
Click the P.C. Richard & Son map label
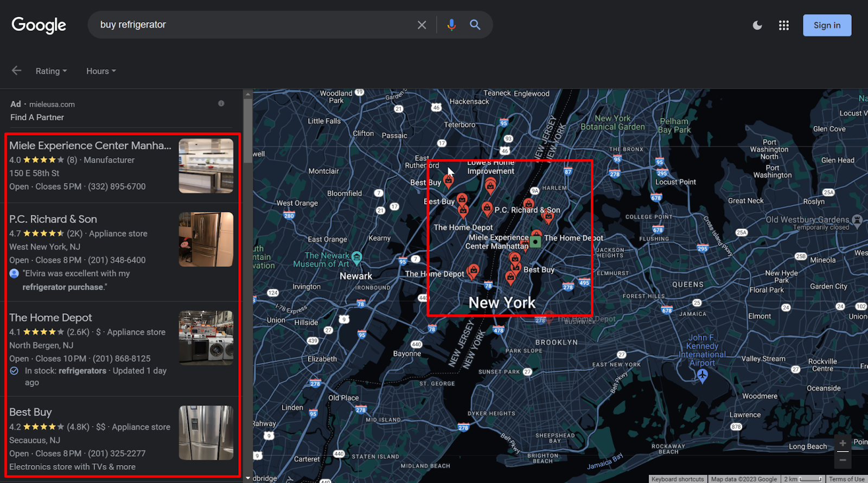[527, 210]
